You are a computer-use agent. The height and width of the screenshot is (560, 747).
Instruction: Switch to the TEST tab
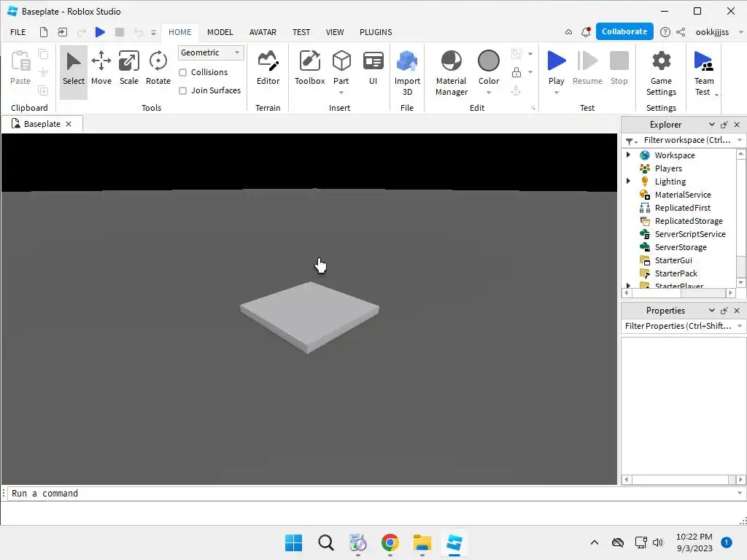point(301,32)
